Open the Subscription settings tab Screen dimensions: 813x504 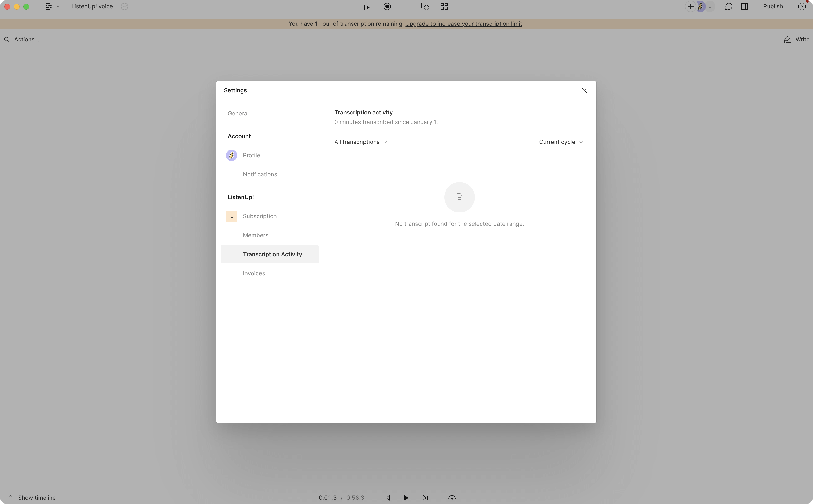tap(260, 216)
